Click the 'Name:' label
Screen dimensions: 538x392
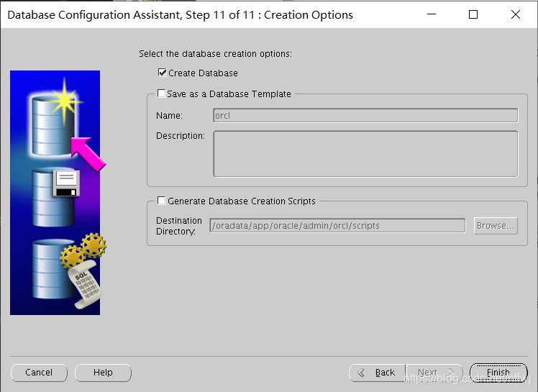coord(169,116)
